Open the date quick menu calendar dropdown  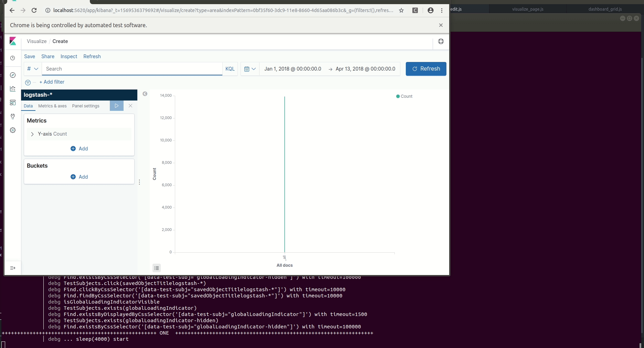point(250,69)
